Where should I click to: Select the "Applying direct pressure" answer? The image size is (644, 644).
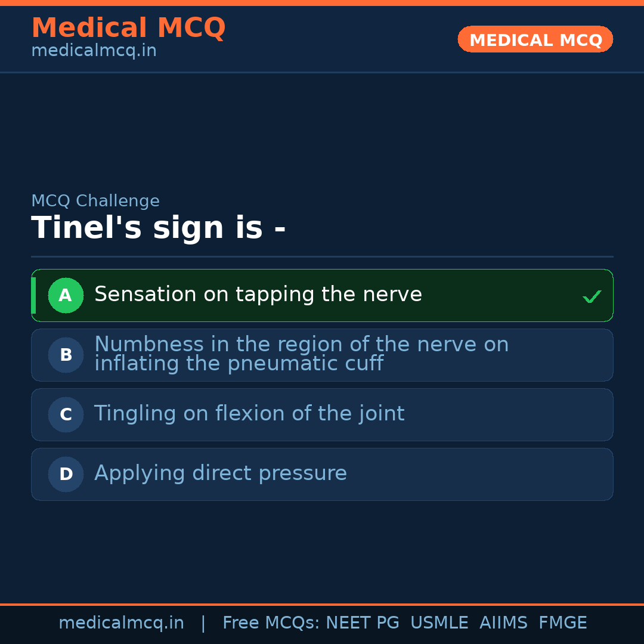point(221,473)
